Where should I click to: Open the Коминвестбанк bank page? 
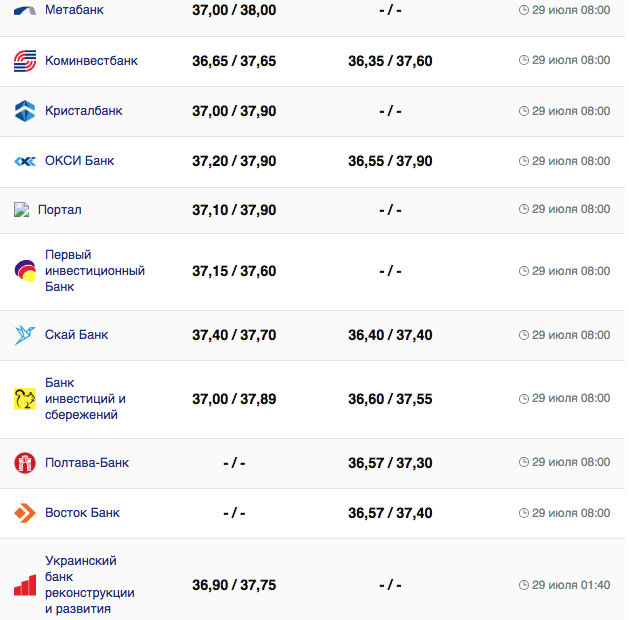[x=91, y=61]
